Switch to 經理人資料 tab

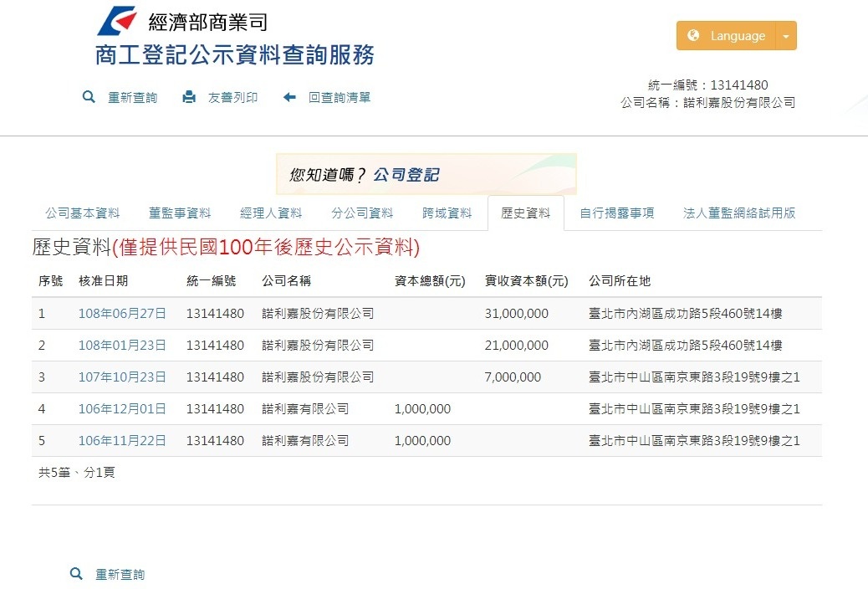click(x=271, y=213)
